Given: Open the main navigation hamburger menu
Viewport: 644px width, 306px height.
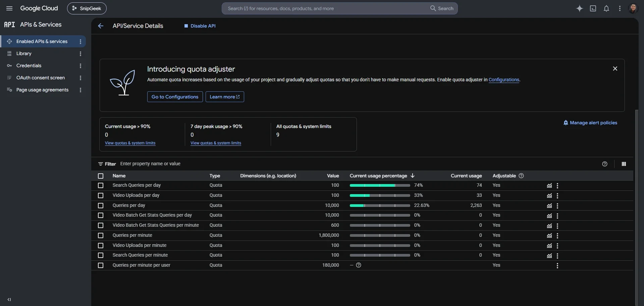Looking at the screenshot, I should (9, 8).
